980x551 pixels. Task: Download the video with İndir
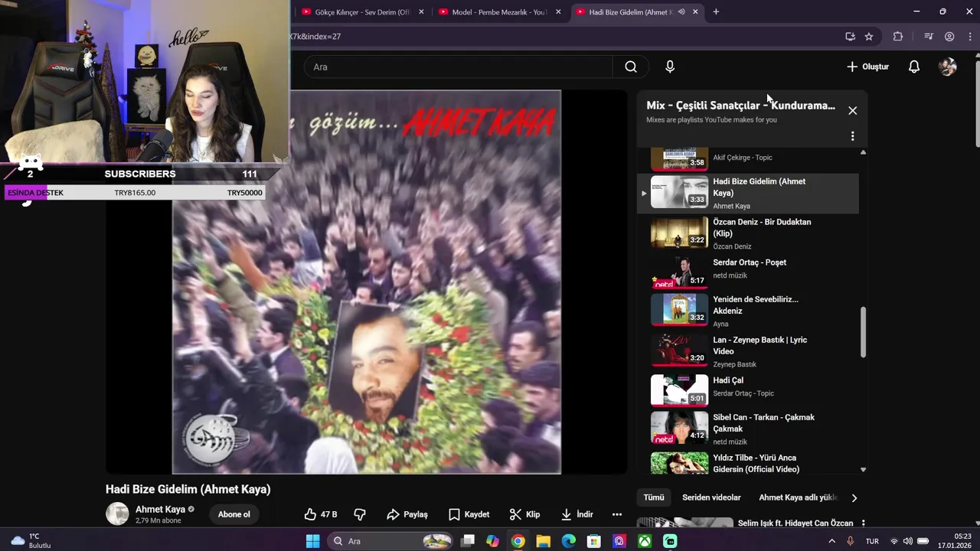(x=577, y=514)
